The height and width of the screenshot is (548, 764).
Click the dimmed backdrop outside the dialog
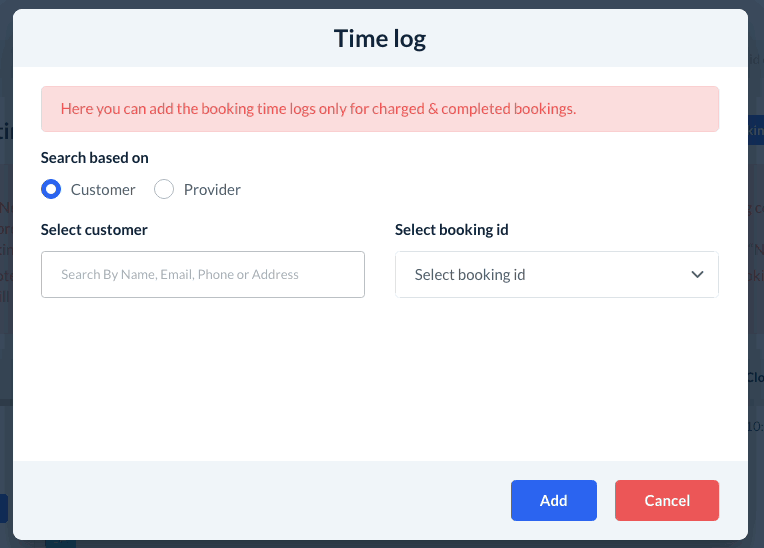(756, 300)
